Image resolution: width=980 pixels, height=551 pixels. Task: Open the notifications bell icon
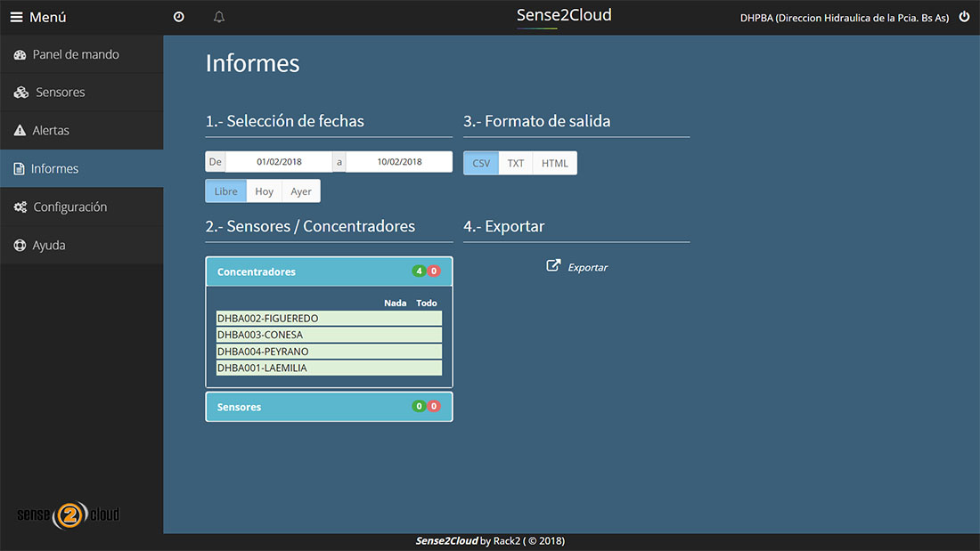pos(219,17)
